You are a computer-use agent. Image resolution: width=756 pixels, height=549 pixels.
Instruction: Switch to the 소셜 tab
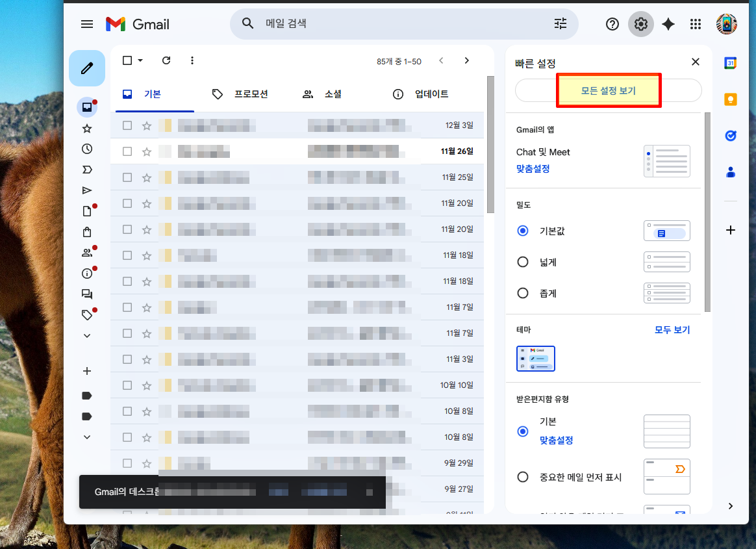click(322, 94)
